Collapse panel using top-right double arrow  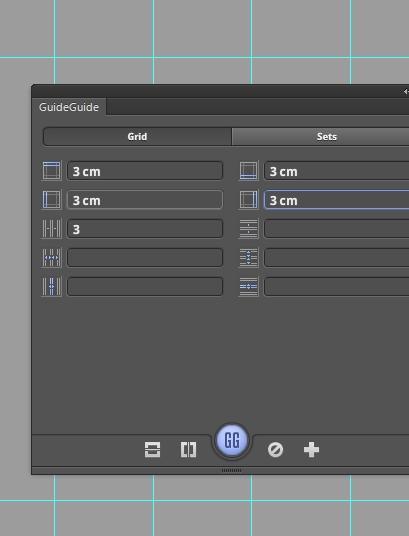[406, 91]
